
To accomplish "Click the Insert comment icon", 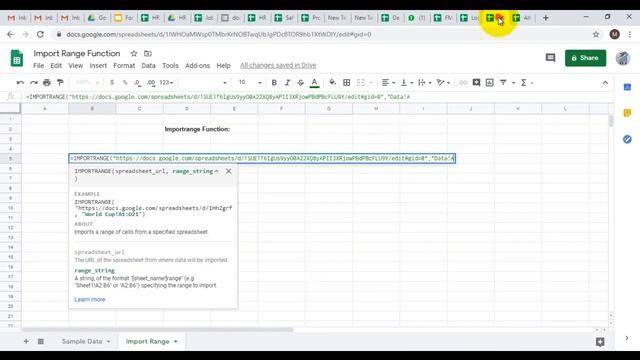I will pos(476,82).
